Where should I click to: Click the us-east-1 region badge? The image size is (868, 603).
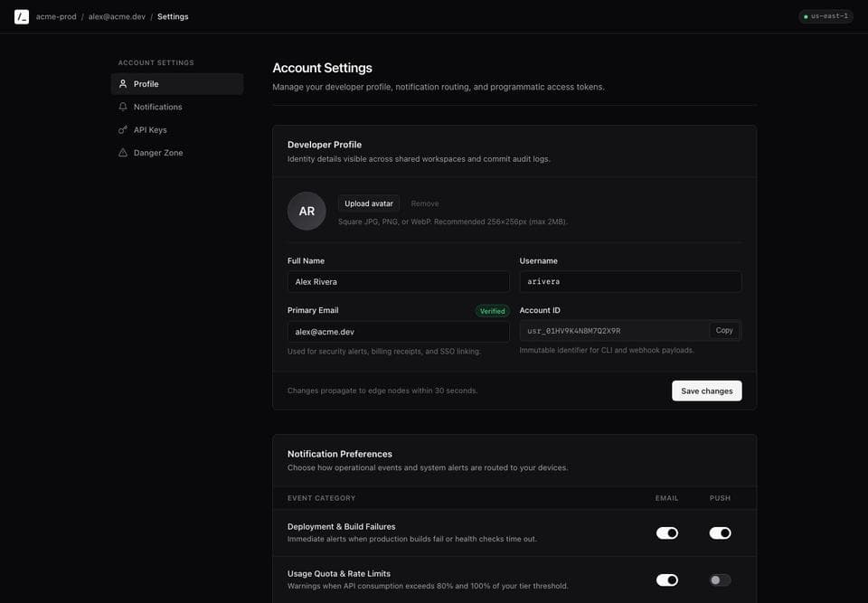[826, 16]
